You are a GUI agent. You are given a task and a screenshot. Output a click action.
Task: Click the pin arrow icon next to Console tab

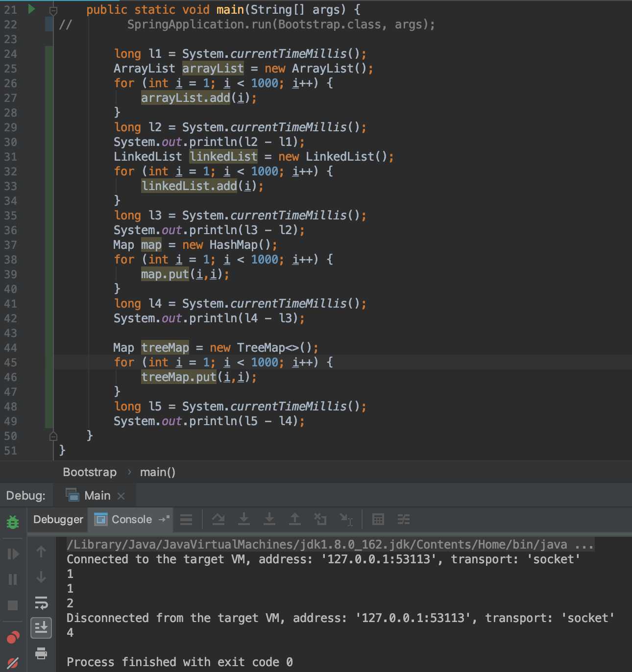[x=164, y=519]
